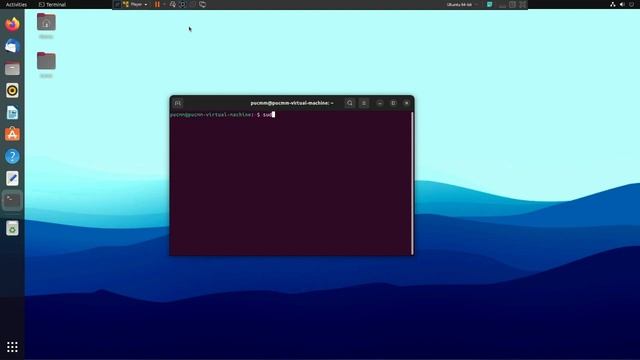The image size is (640, 360).
Task: Click the Activities overview button
Action: pos(16,4)
